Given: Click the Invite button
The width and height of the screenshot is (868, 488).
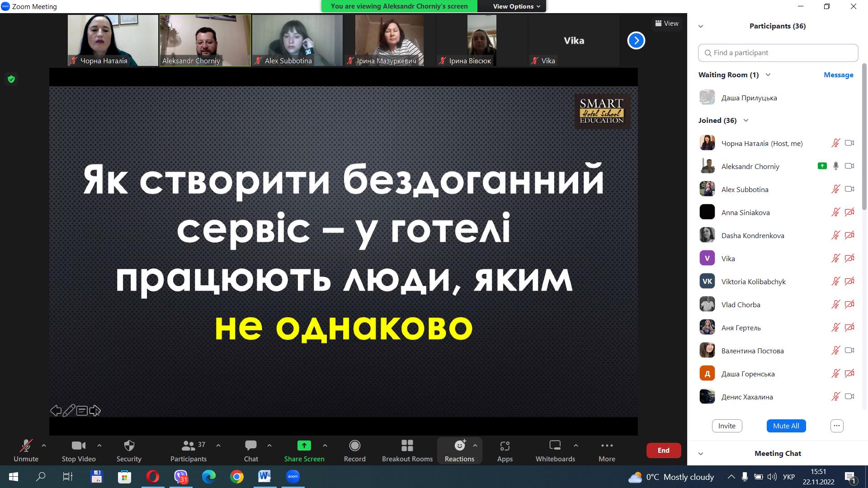Looking at the screenshot, I should [726, 426].
